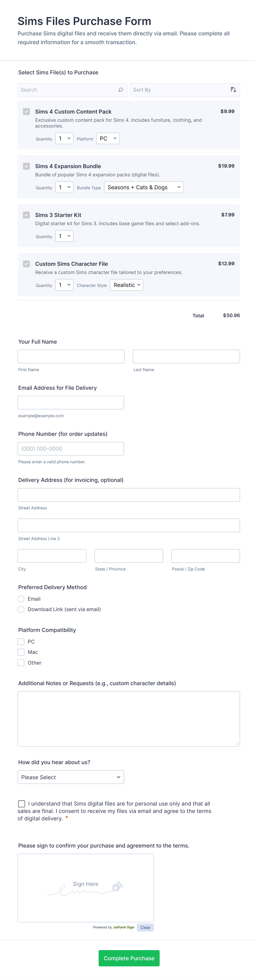Focus the First Name field
255x980 pixels.
[x=71, y=357]
